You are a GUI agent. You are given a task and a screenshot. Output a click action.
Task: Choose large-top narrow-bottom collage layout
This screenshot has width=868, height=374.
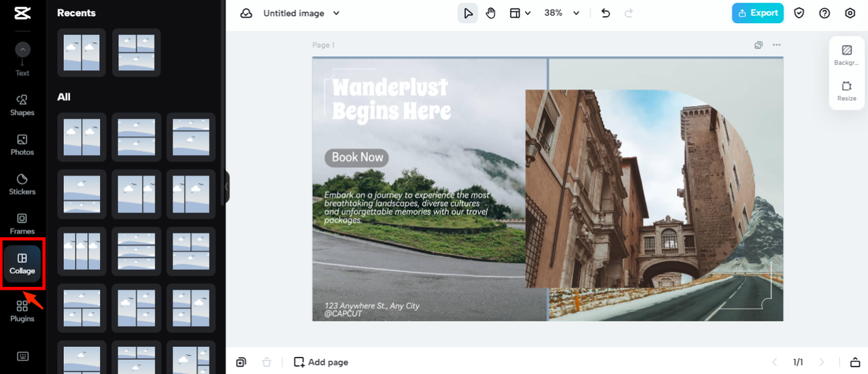click(82, 194)
